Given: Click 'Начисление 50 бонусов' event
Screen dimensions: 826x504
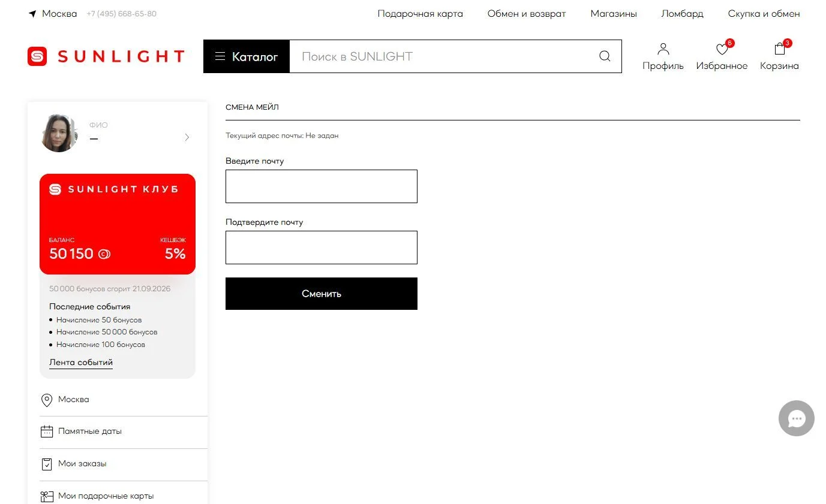Looking at the screenshot, I should pyautogui.click(x=99, y=320).
